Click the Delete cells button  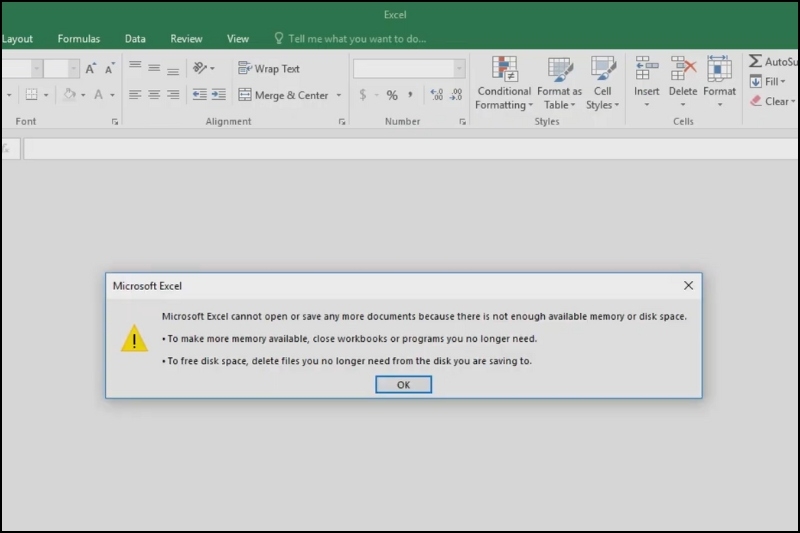[x=683, y=82]
